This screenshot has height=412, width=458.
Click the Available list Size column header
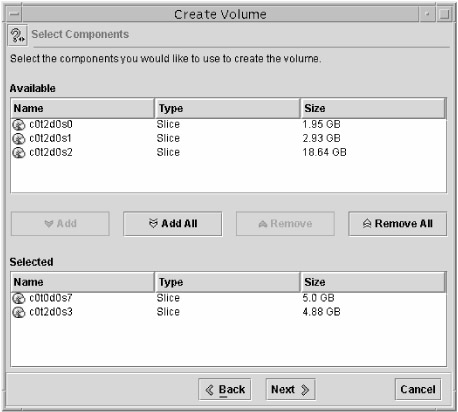point(373,108)
